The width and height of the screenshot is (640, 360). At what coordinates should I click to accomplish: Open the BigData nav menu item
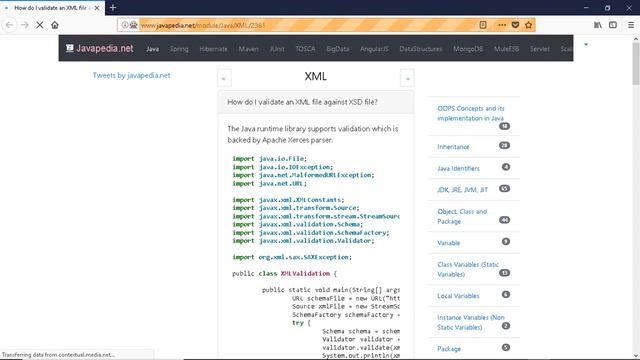[x=338, y=49]
